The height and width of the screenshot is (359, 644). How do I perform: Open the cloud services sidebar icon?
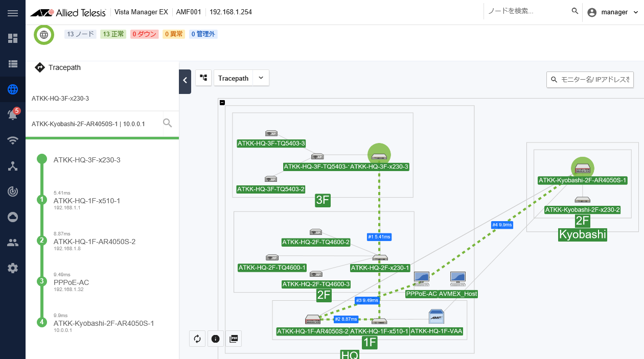click(13, 217)
